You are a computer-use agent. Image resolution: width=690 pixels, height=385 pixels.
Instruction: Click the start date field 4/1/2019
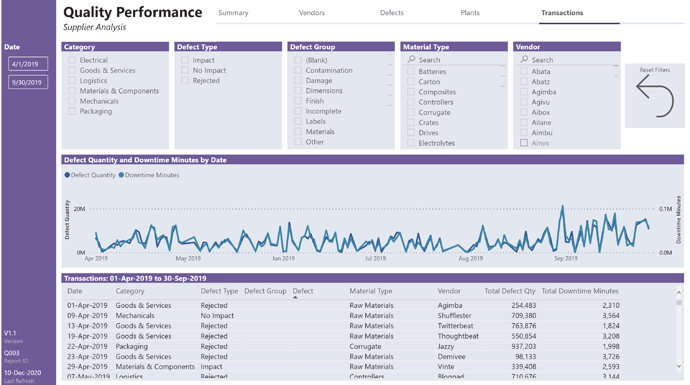point(28,64)
